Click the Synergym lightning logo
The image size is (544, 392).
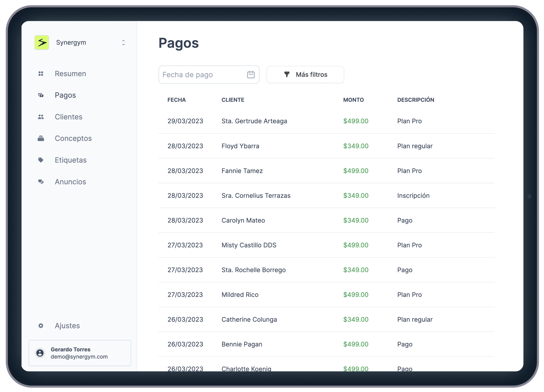(42, 42)
